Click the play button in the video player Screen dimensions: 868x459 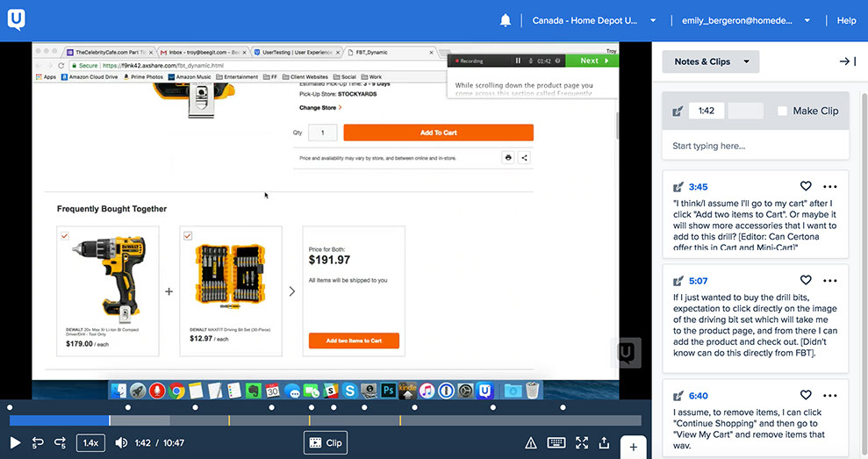coord(15,443)
